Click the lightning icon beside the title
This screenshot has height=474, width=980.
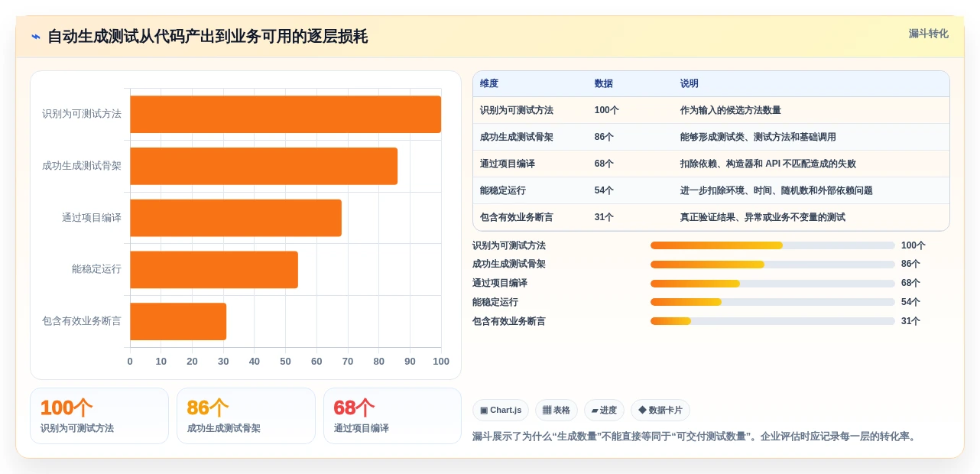point(36,37)
